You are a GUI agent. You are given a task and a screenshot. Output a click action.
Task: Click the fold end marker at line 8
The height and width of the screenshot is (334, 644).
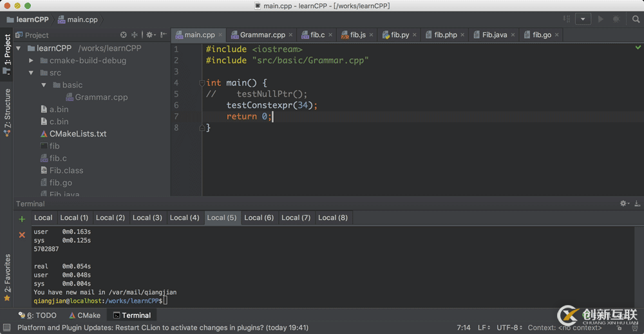coord(202,128)
